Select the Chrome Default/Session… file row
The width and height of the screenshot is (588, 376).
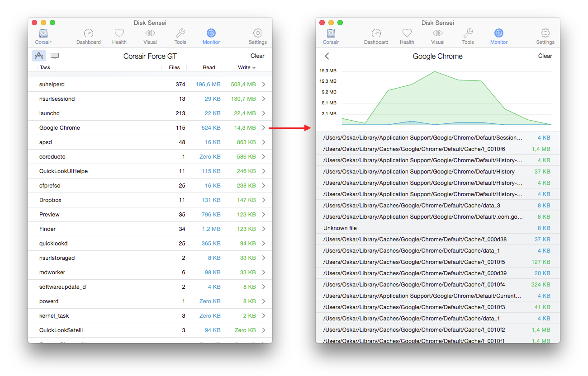[438, 138]
